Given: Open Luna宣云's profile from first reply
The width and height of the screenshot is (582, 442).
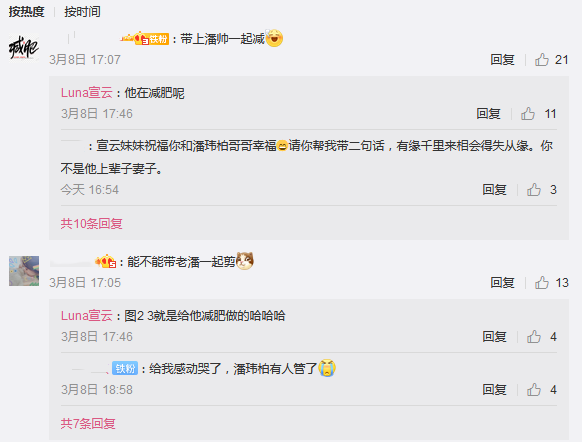Looking at the screenshot, I should [87, 92].
